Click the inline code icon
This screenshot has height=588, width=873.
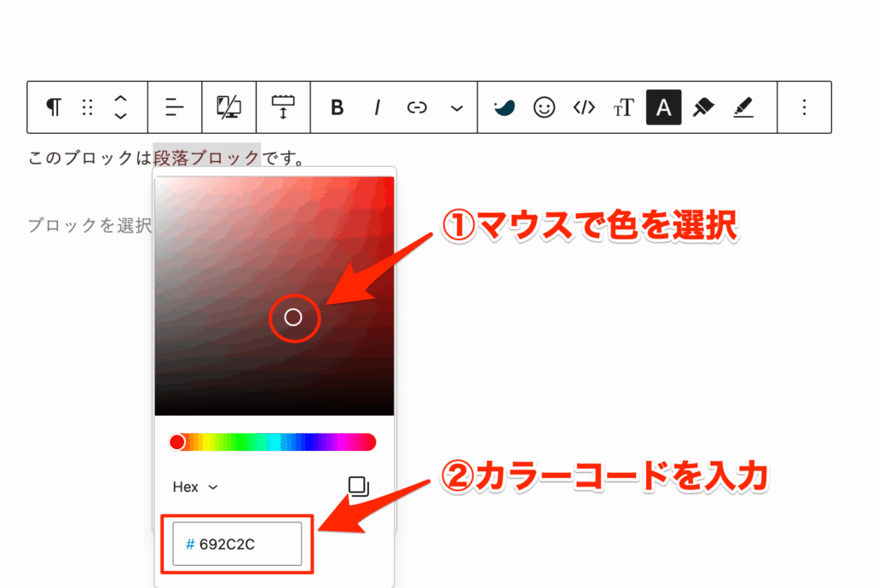584,107
